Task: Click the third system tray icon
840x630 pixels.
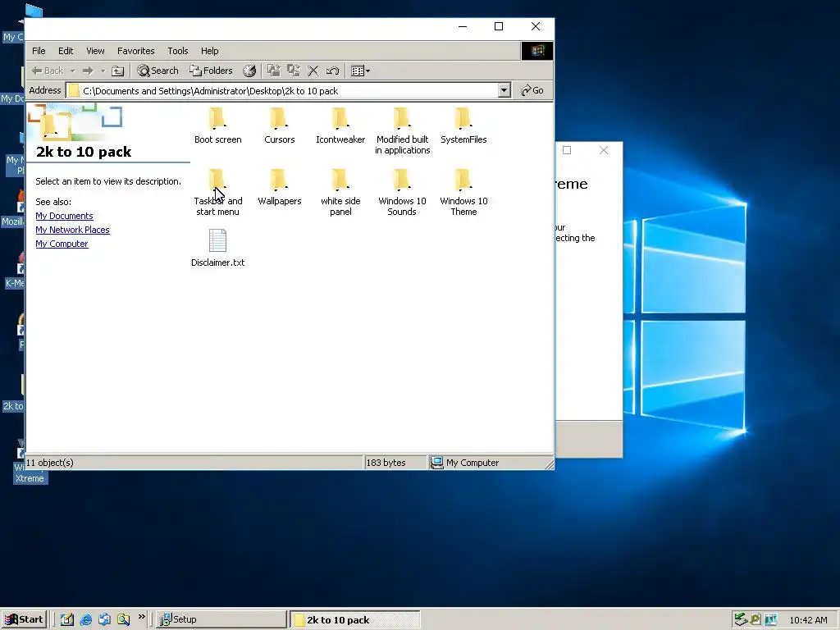Action: pos(771,619)
